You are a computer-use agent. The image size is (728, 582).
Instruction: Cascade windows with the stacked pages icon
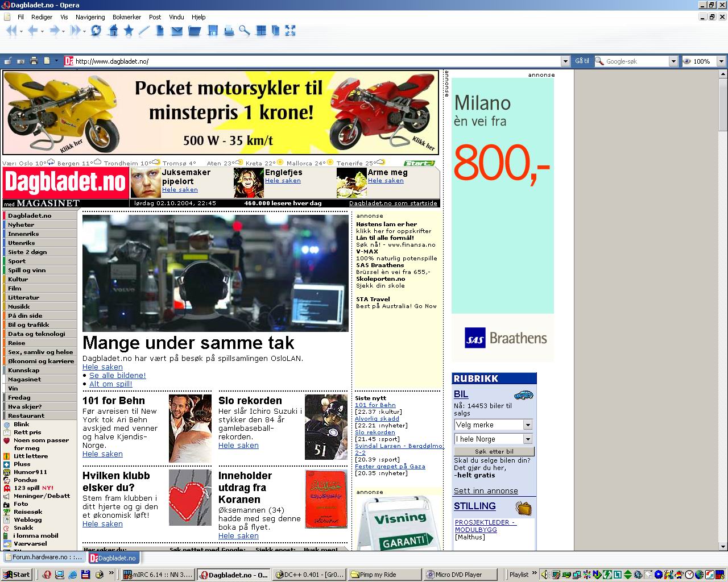[x=276, y=31]
